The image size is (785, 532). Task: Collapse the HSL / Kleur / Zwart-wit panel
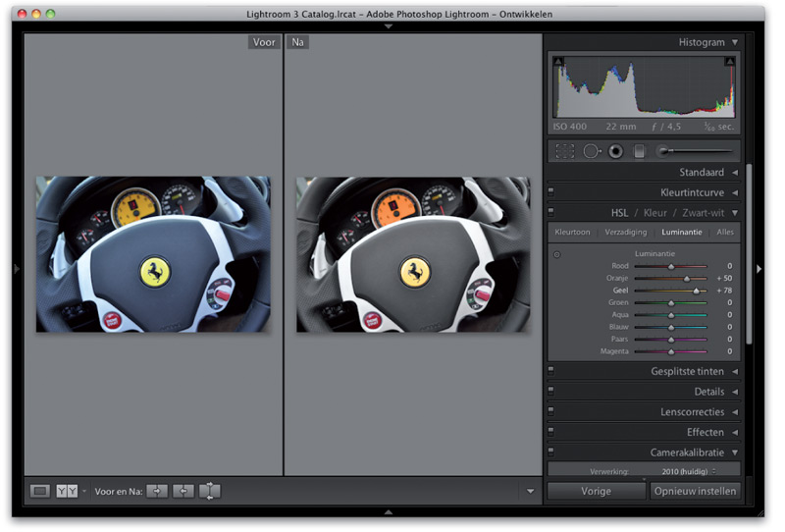click(x=735, y=213)
